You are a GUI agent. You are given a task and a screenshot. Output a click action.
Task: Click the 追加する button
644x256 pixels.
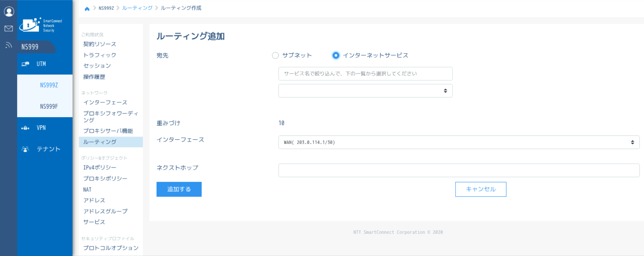pyautogui.click(x=179, y=189)
